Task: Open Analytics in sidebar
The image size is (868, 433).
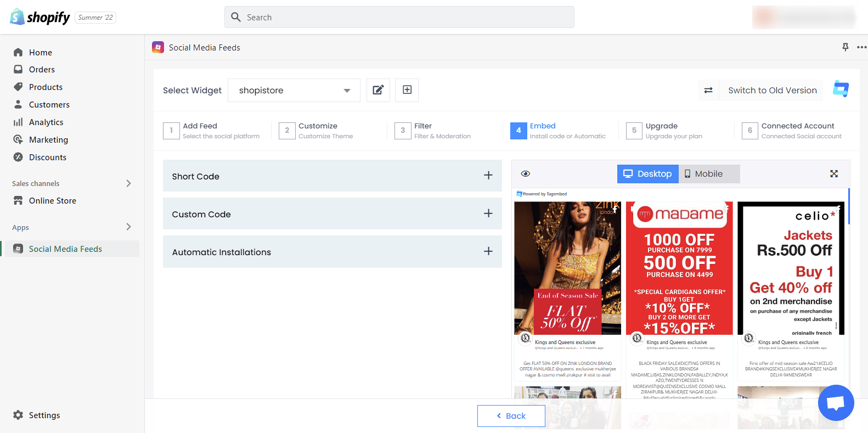Action: pos(46,122)
